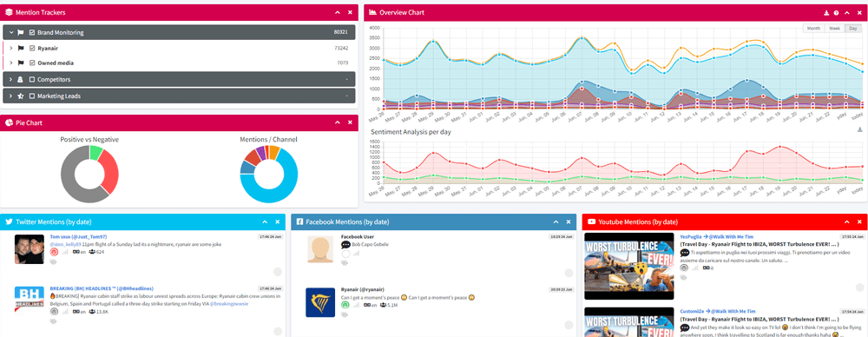Collapse the Pie Chart panel
Screen dimensions: 868x337
(x=338, y=123)
